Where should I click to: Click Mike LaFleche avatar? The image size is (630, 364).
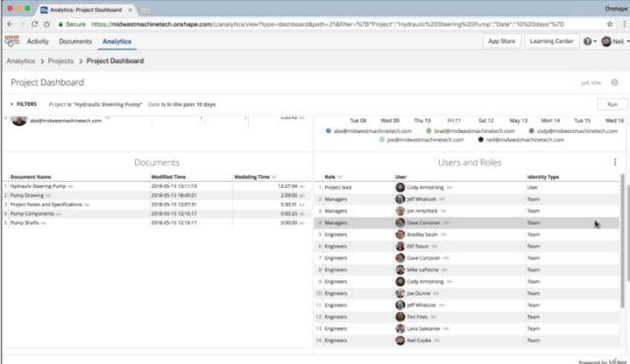point(401,270)
